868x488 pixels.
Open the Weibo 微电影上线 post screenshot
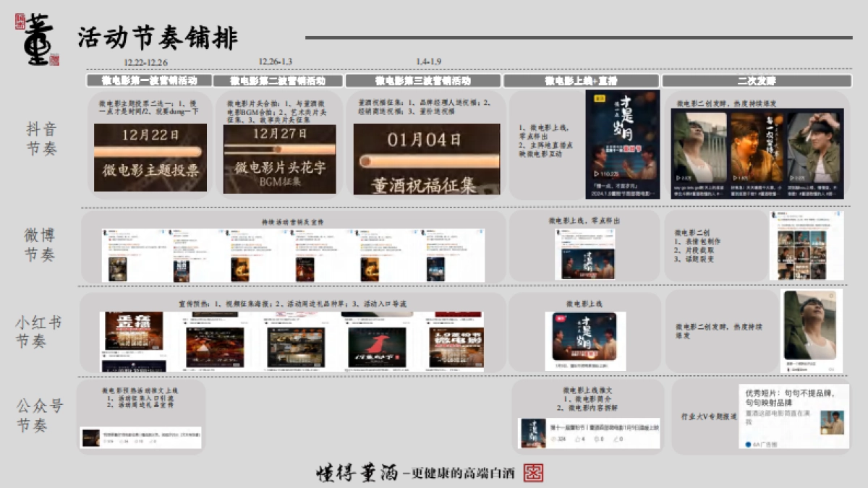click(584, 254)
